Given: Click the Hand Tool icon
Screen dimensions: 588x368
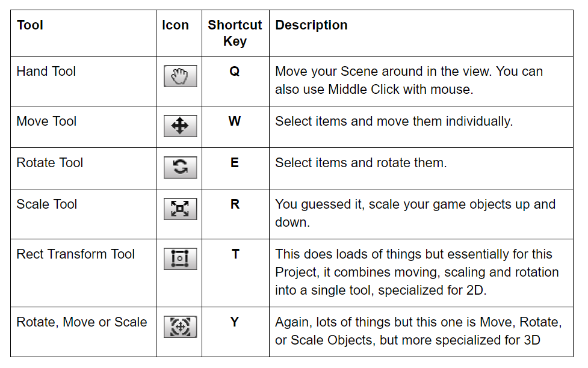Looking at the screenshot, I should tap(180, 77).
